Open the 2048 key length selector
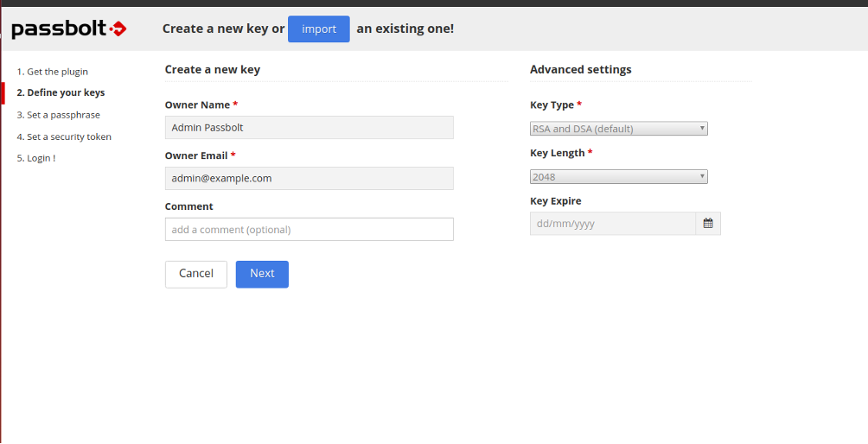Screen dimensions: 868x444 coord(618,176)
